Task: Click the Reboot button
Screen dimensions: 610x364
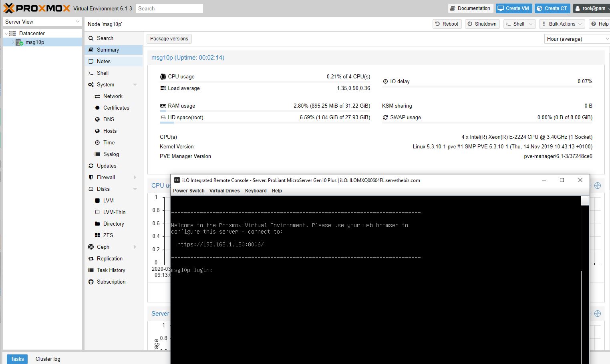Action: coord(447,24)
